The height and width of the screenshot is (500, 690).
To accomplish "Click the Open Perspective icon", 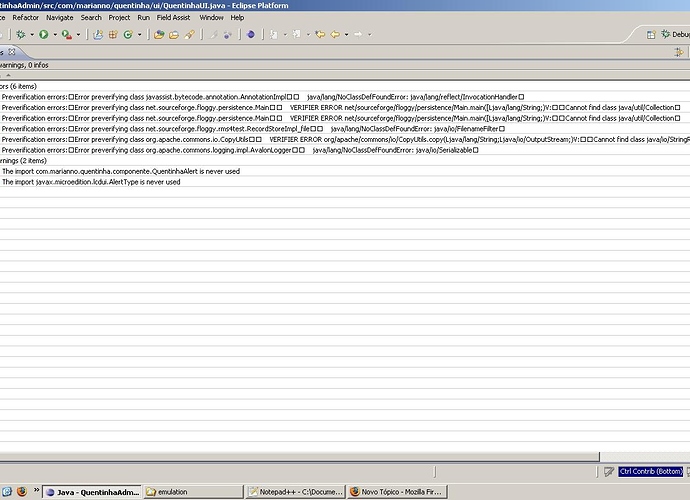I will 651,34.
